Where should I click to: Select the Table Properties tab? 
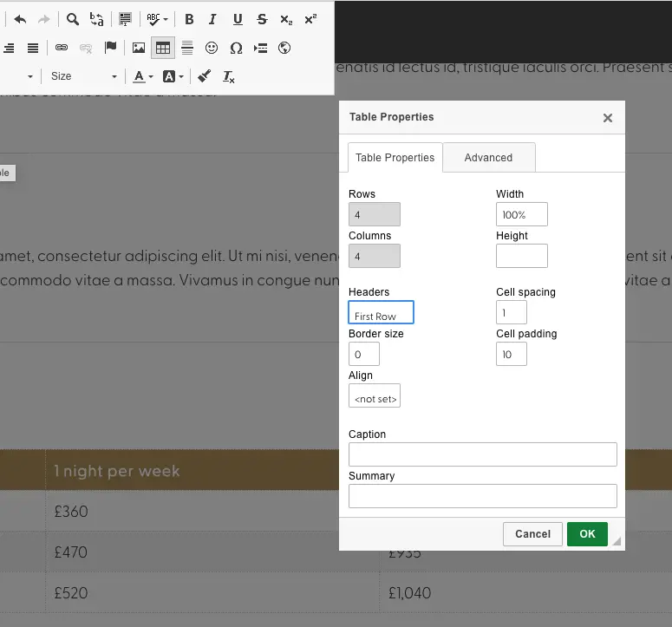point(395,158)
